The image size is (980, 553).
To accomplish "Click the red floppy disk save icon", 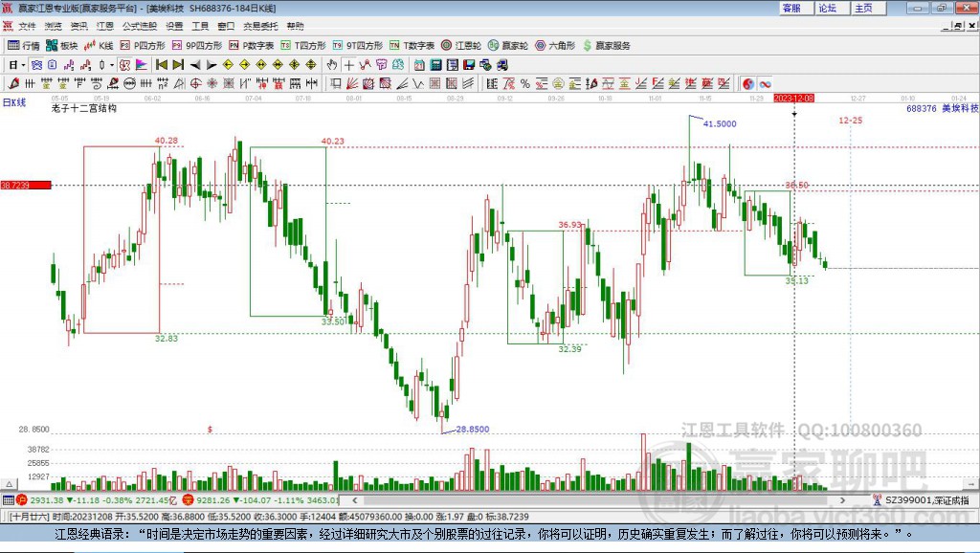I will click(x=469, y=65).
